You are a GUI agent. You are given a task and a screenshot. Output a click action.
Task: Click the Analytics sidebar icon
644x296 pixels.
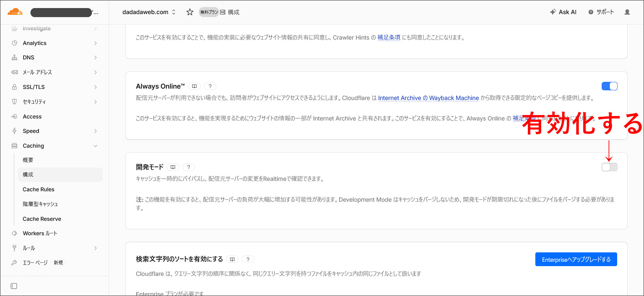point(14,43)
